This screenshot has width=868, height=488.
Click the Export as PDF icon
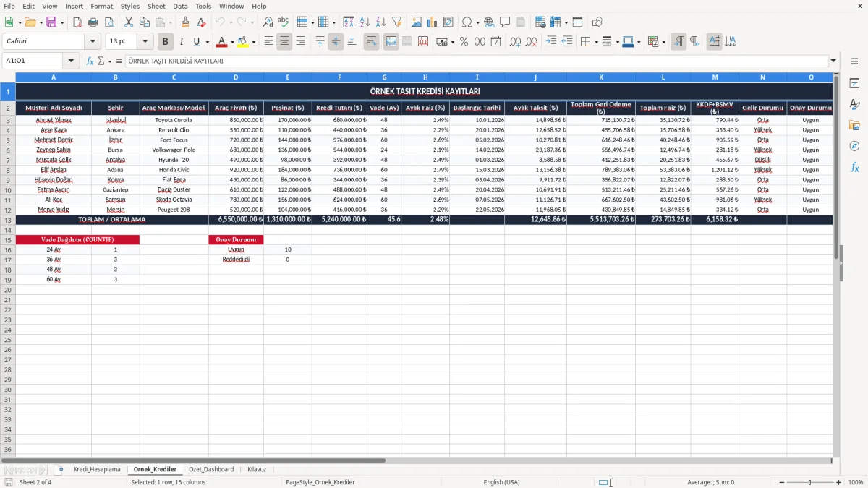[77, 22]
